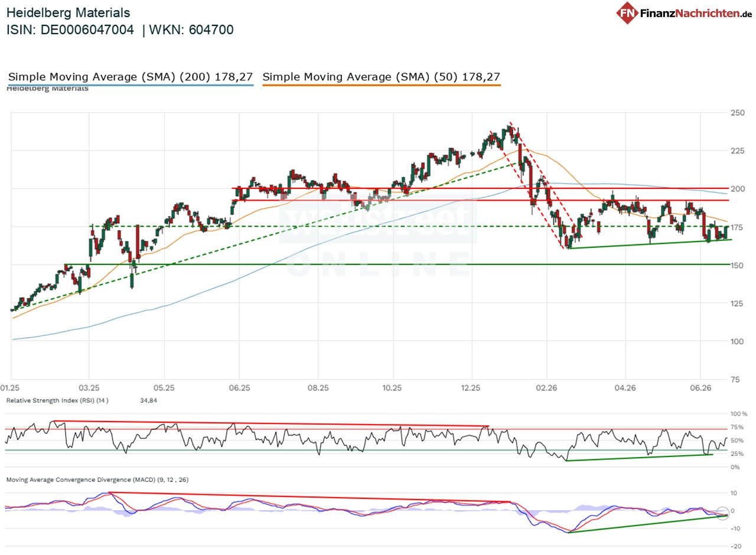Click the -10 MACD scale label

[735, 529]
